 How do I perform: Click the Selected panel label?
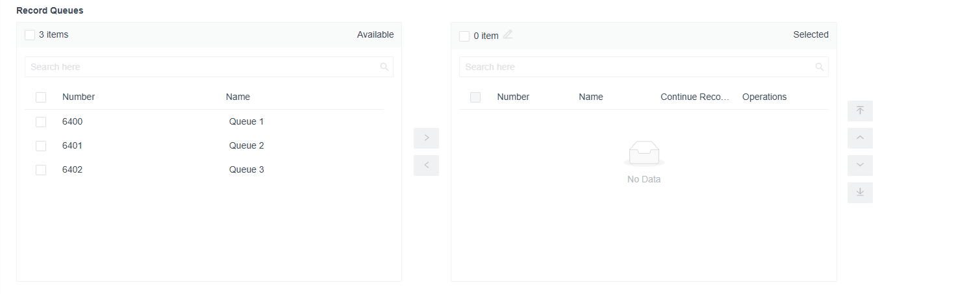(810, 34)
